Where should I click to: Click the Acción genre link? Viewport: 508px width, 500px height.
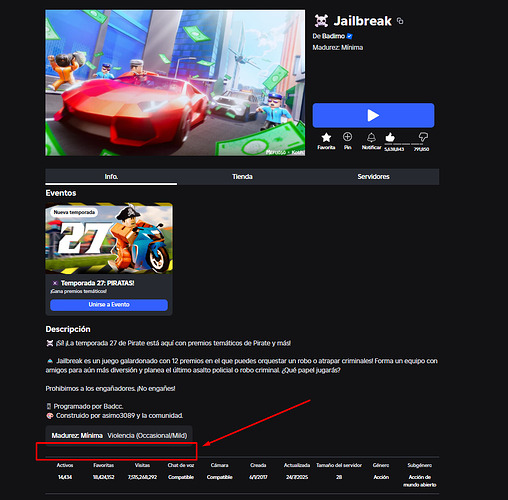(381, 477)
